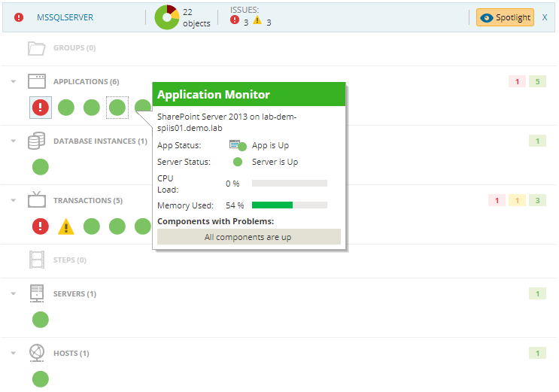The width and height of the screenshot is (559, 392).
Task: Select the GROUPS (0) heading
Action: 74,48
